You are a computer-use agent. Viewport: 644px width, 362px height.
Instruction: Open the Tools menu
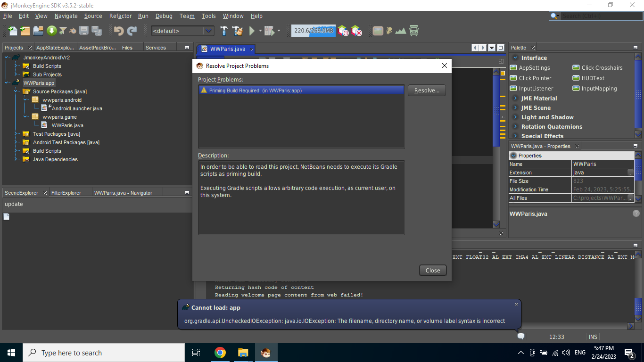[x=208, y=16]
